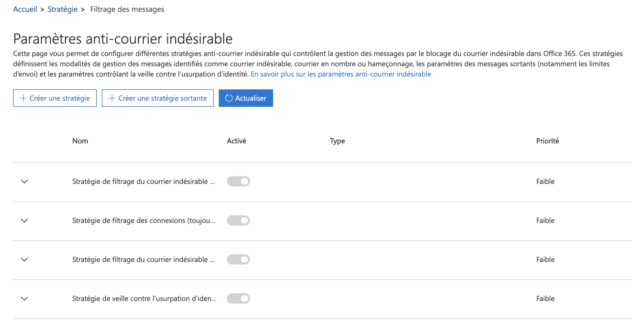Select first 'Stratégie de filtrage du courrier indésirable' name
The width and height of the screenshot is (644, 329).
pyautogui.click(x=144, y=182)
